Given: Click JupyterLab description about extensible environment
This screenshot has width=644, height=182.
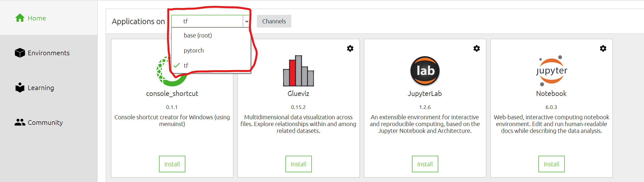Looking at the screenshot, I should [x=425, y=124].
